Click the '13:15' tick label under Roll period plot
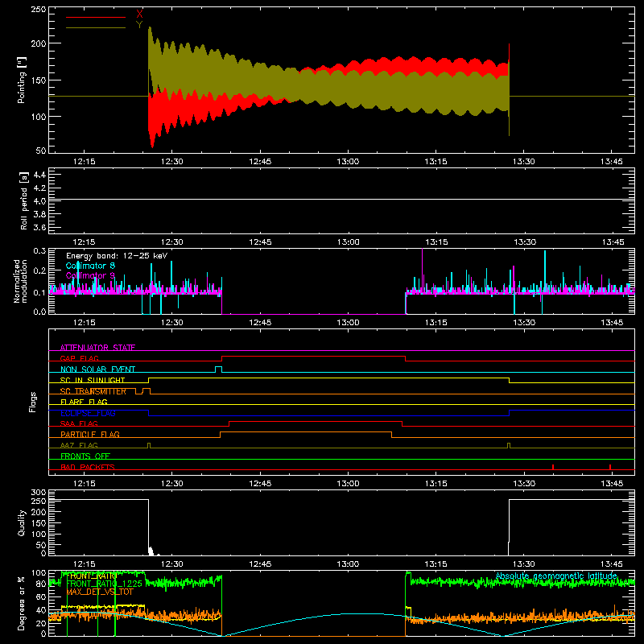Image resolution: width=644 pixels, height=644 pixels. 436,242
